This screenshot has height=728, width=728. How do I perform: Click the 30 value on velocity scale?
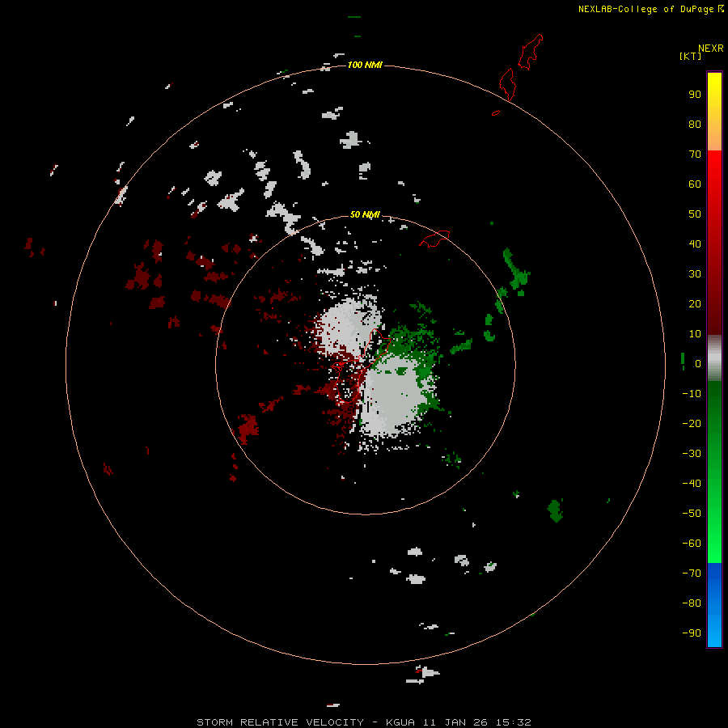(695, 274)
